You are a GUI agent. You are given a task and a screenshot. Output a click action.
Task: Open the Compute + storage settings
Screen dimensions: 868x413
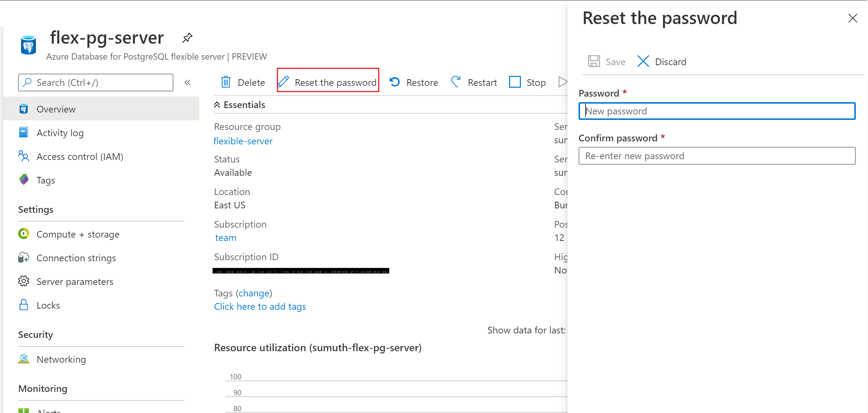click(78, 234)
